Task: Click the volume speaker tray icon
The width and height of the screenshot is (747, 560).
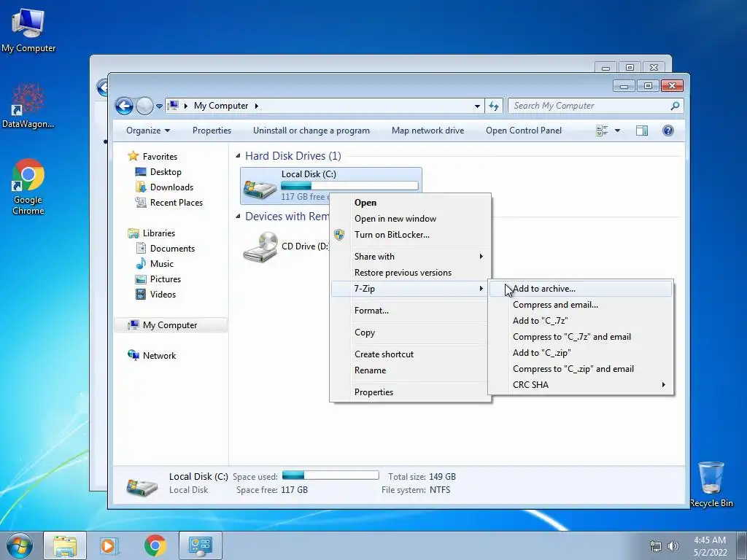Action: (x=673, y=546)
